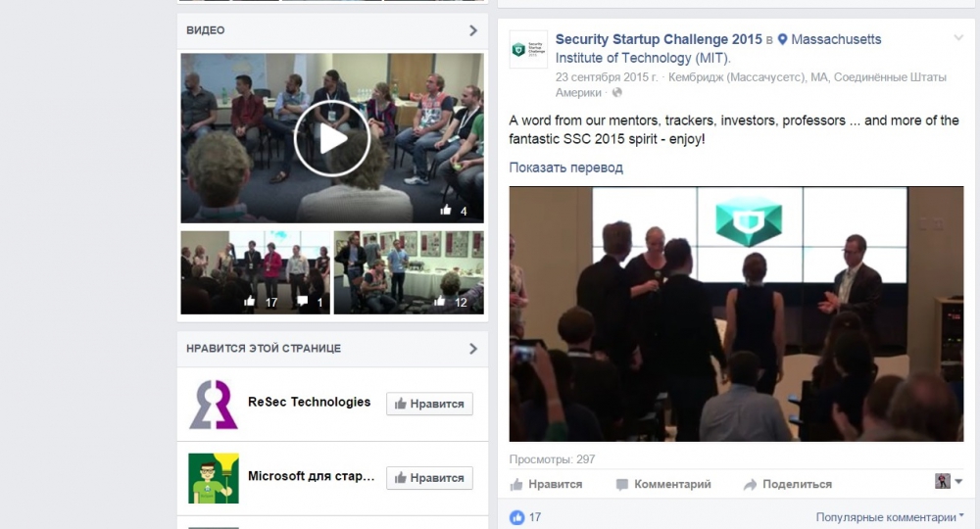Open Популярные комментарии sorting dropdown
The height and width of the screenshot is (529, 980).
890,517
